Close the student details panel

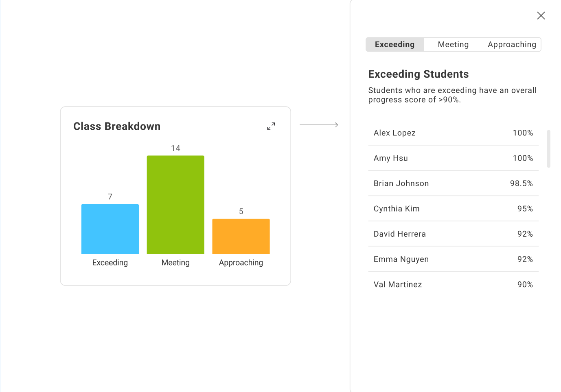click(x=541, y=15)
